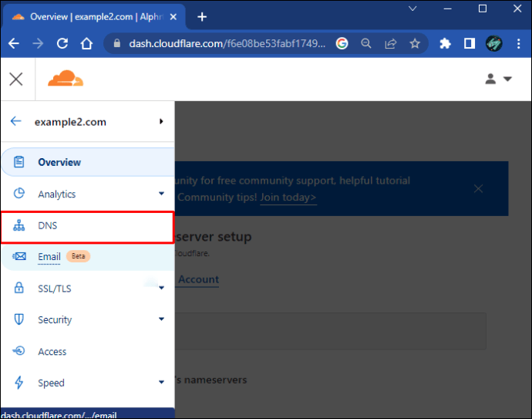Click the Google icon in address bar

[x=342, y=43]
